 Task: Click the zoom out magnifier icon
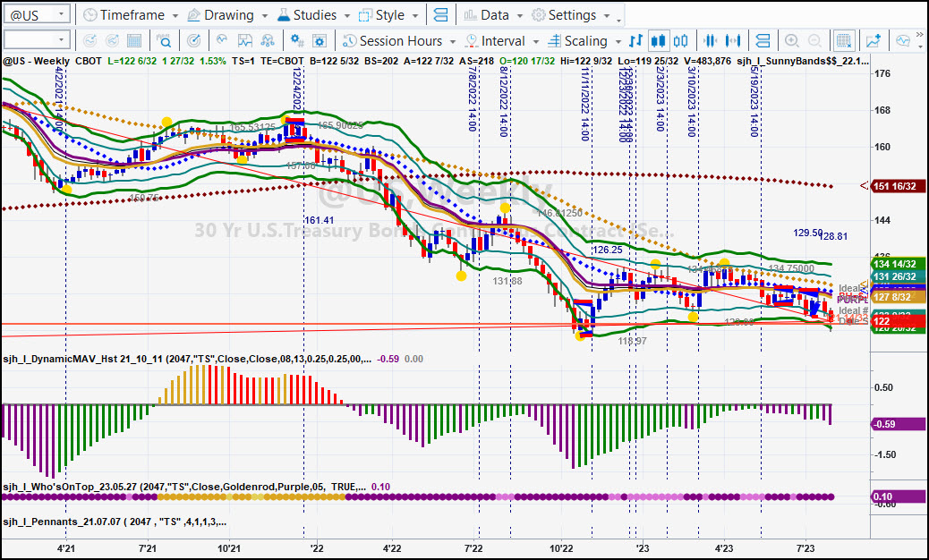(x=814, y=41)
